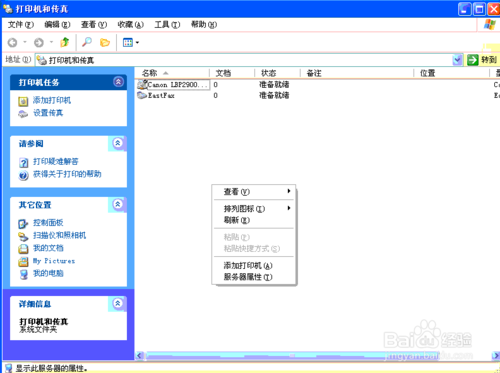Open the Views dropdown arrow
Viewport: 500px width, 373px height.
137,43
